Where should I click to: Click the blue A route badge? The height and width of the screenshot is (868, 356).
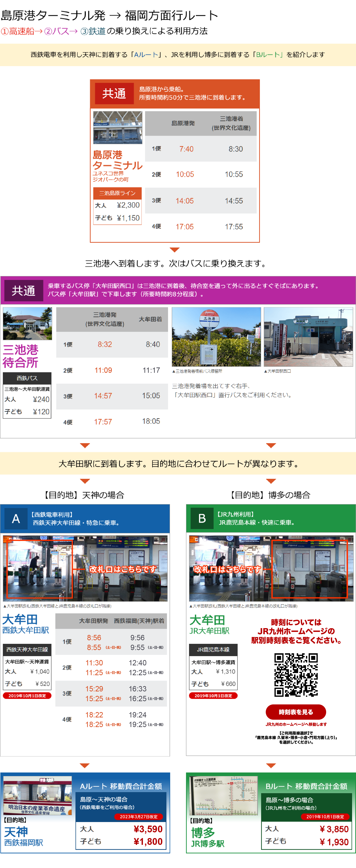pos(16,519)
